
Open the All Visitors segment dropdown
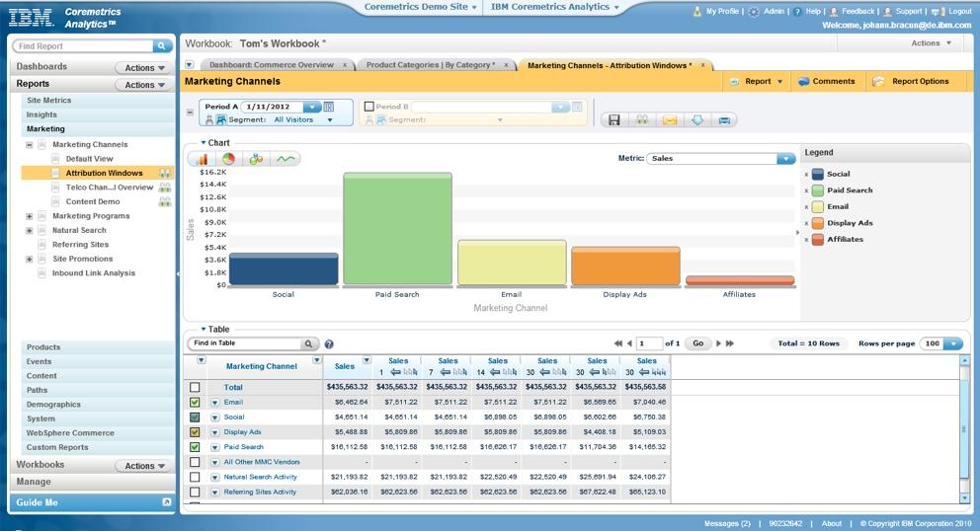[330, 120]
